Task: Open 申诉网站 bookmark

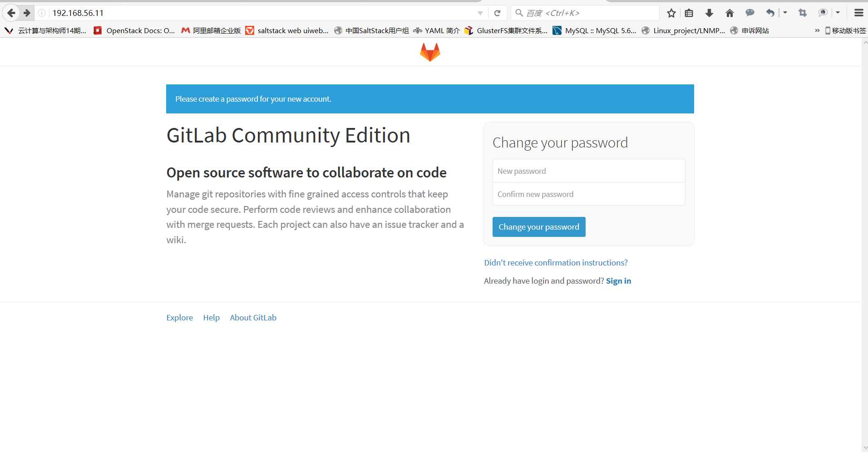Action: [750, 30]
